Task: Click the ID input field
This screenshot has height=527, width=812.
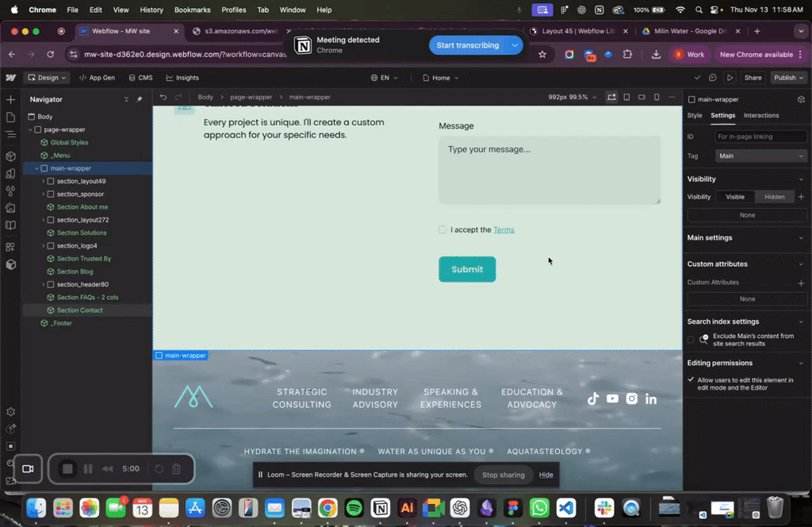Action: pos(760,137)
